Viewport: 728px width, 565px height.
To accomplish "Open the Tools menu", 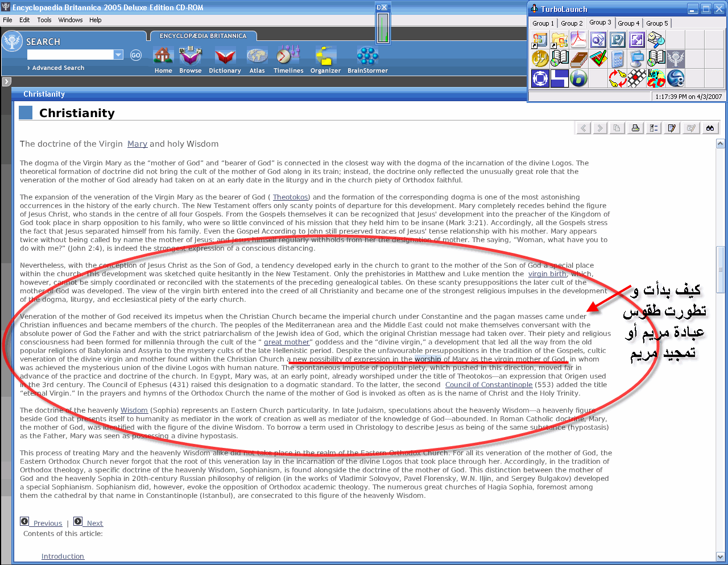I will click(44, 20).
